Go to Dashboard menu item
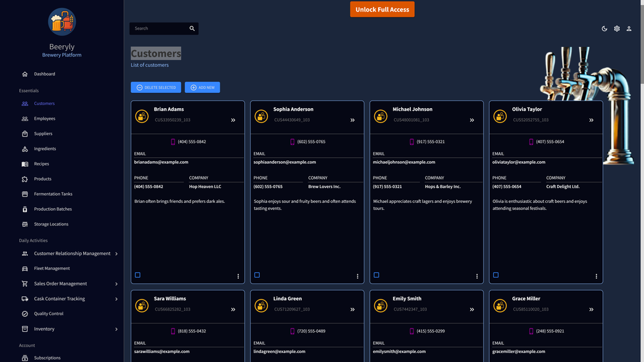 (x=44, y=74)
